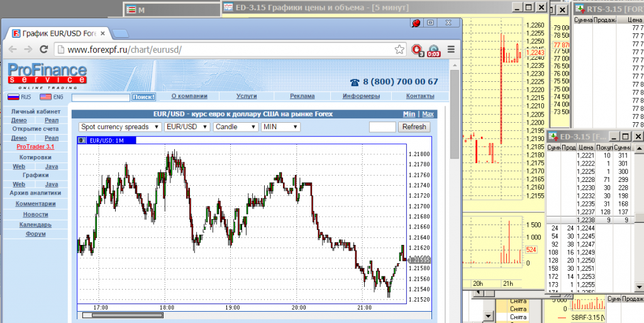
Task: Open the Chrome hamburger menu
Action: coord(450,49)
